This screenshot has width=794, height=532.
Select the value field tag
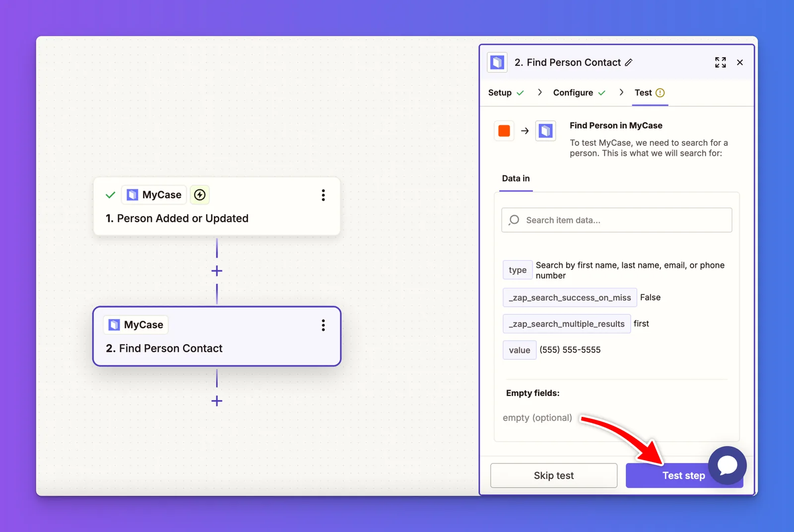[x=520, y=350]
